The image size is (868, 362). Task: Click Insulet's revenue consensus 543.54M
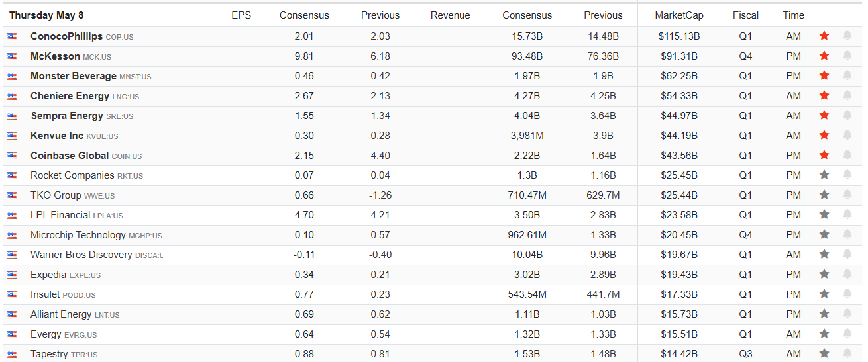(527, 294)
